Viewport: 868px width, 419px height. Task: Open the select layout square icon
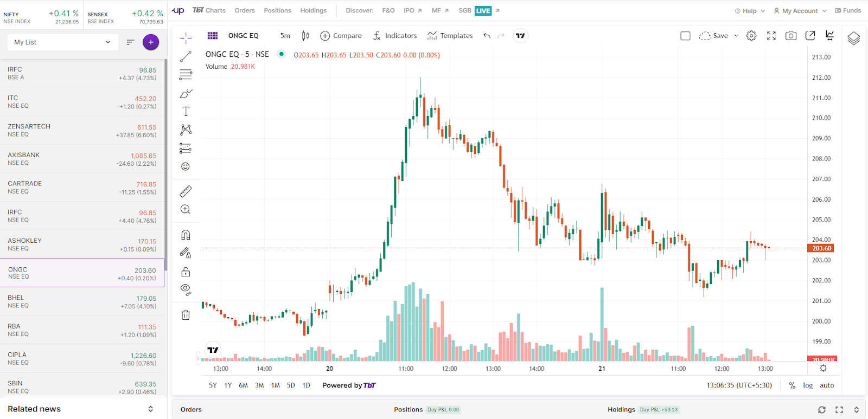(685, 36)
